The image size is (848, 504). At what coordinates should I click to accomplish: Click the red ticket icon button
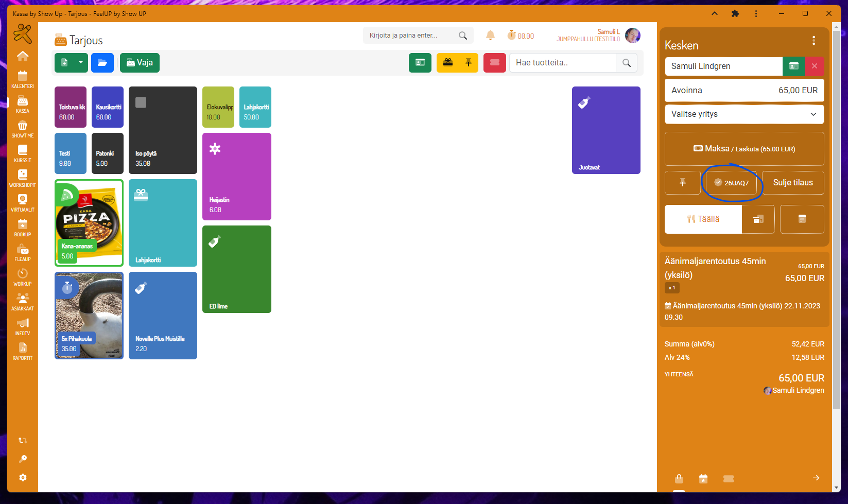click(494, 63)
